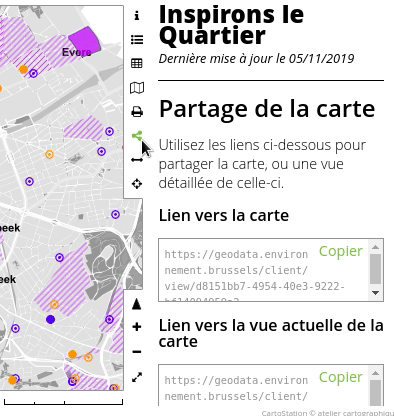This screenshot has width=394, height=416.
Task: Select the measure distance arrow tool
Action: coord(137,160)
